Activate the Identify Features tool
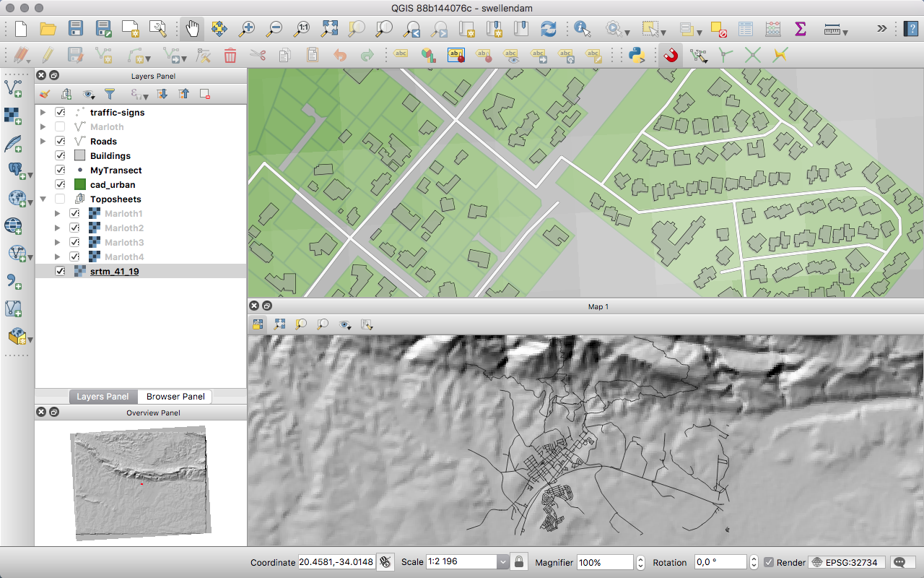The width and height of the screenshot is (924, 578). tap(583, 29)
